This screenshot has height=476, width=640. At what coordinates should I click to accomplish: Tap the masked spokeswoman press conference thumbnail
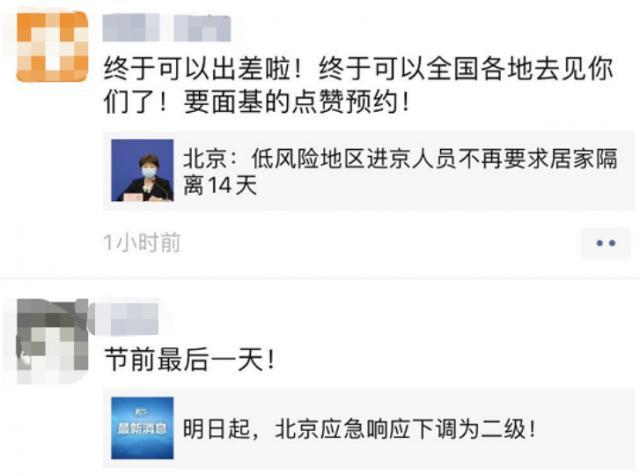[x=142, y=170]
